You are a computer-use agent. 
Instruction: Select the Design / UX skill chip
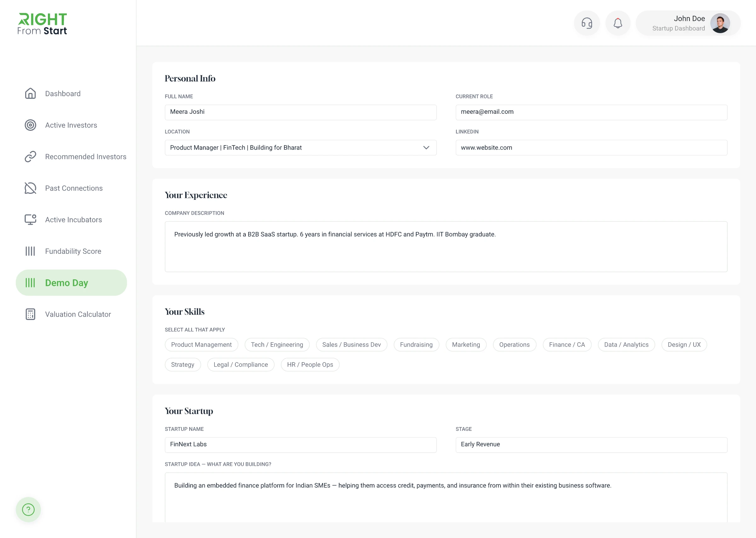point(684,344)
